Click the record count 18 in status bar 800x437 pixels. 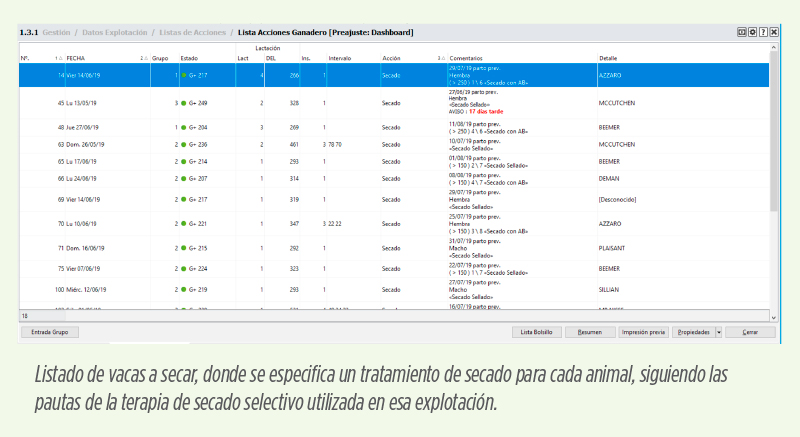[x=24, y=316]
